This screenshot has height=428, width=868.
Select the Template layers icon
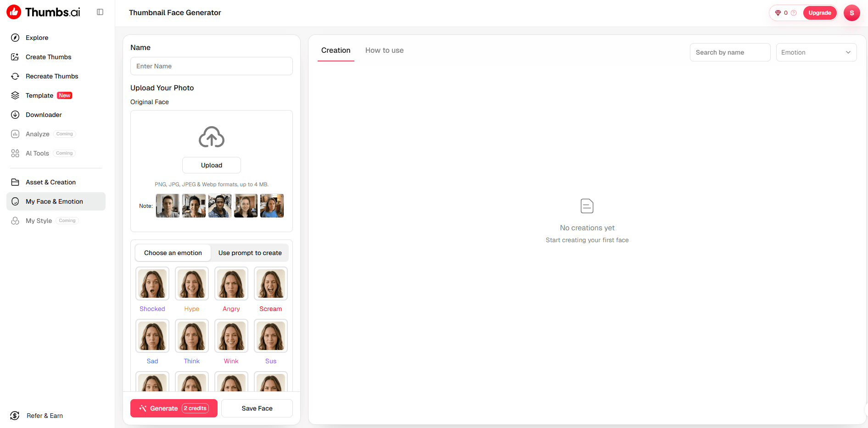15,95
